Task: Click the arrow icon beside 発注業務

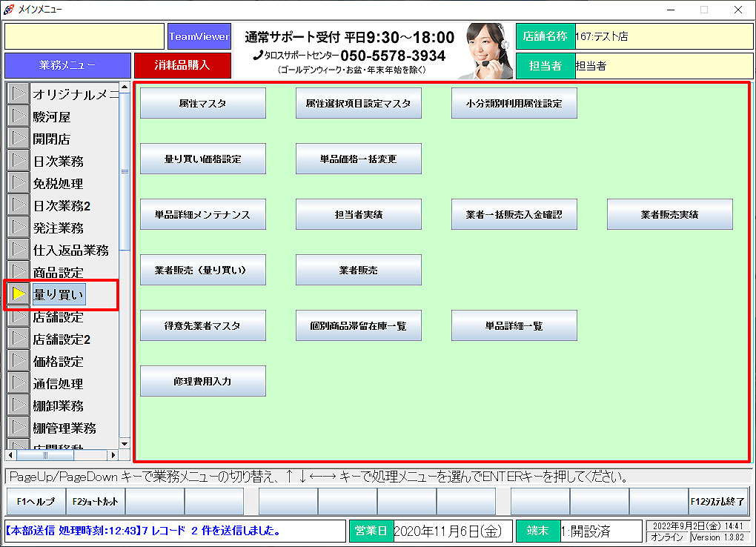Action: 19,228
